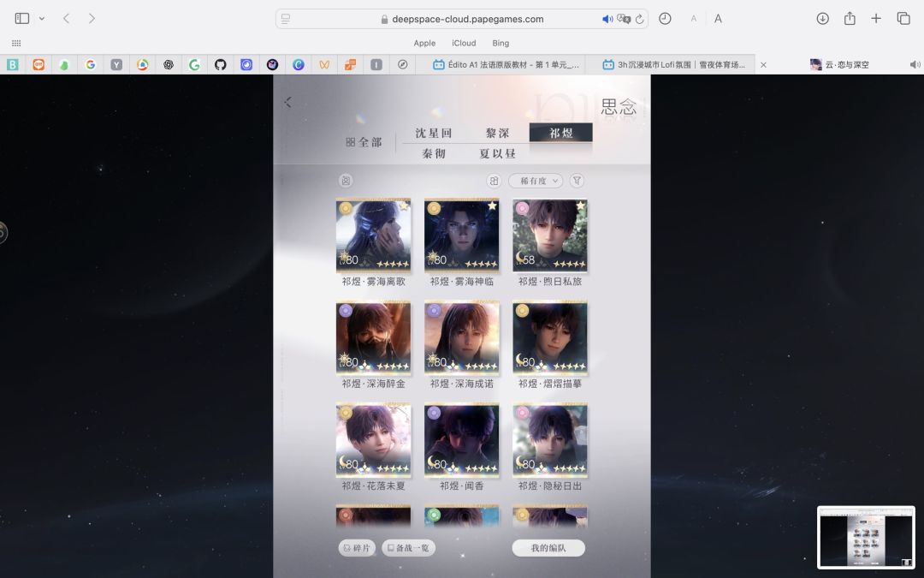Switch to the 夏以昼 tab
This screenshot has height=578, width=924.
click(497, 154)
